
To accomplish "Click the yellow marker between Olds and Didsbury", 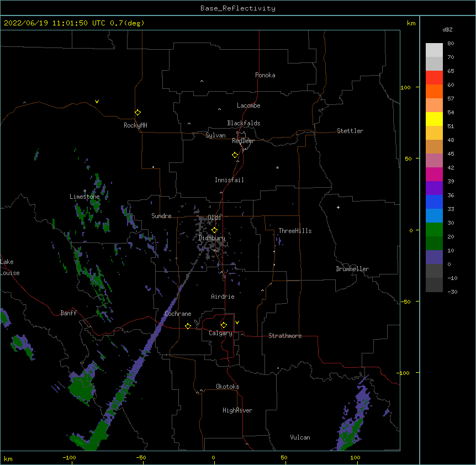I will coord(214,230).
